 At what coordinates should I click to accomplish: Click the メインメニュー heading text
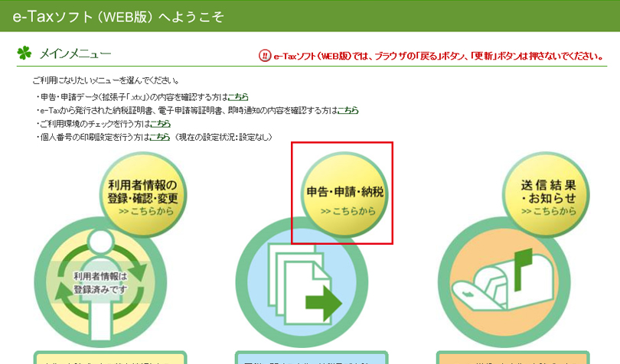click(x=75, y=54)
